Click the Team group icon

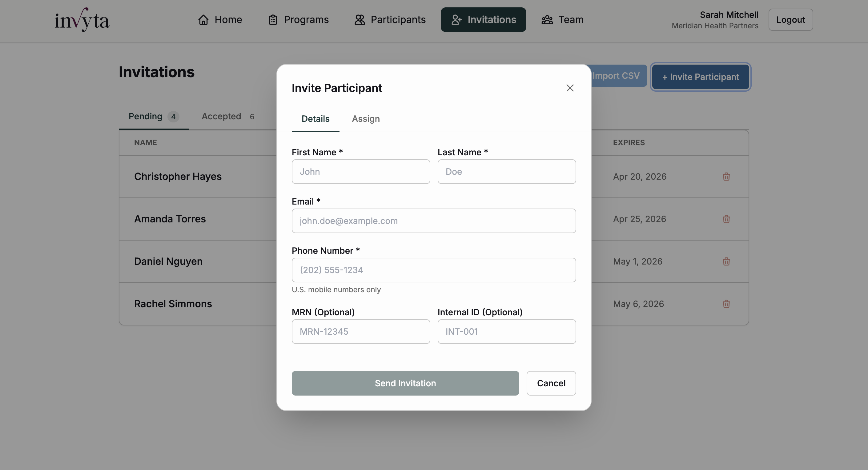[547, 19]
